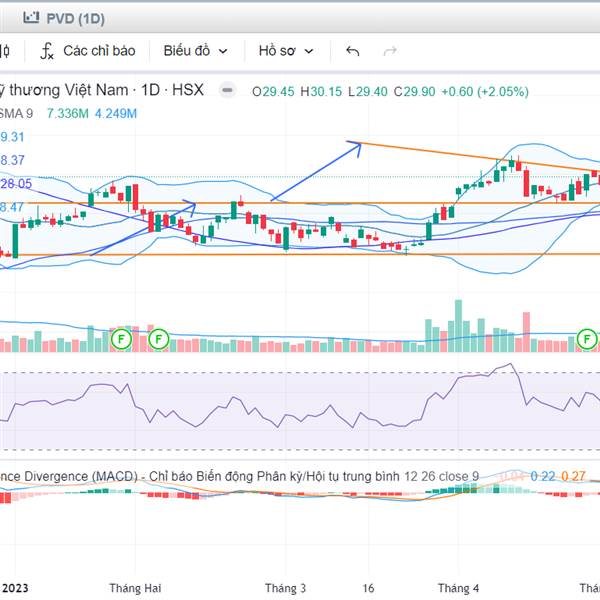Viewport: 600px width, 600px height.
Task: Click the open value O29.45
Action: click(x=273, y=92)
